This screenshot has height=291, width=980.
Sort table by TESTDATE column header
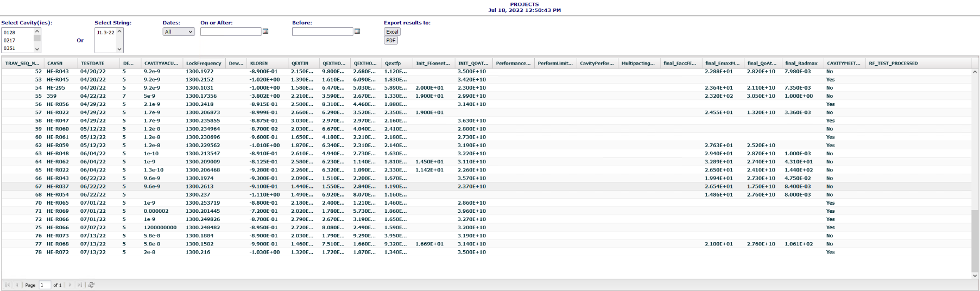point(92,64)
